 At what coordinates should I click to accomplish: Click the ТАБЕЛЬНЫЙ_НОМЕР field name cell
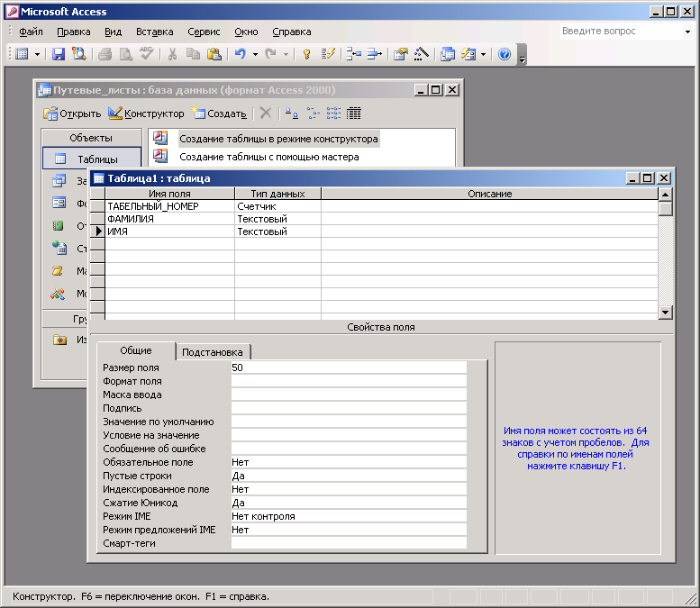point(169,206)
